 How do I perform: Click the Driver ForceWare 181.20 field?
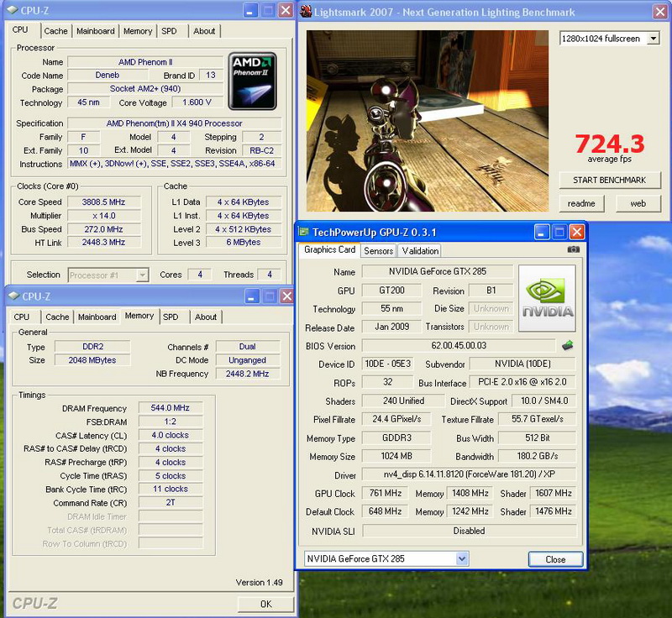coord(470,474)
